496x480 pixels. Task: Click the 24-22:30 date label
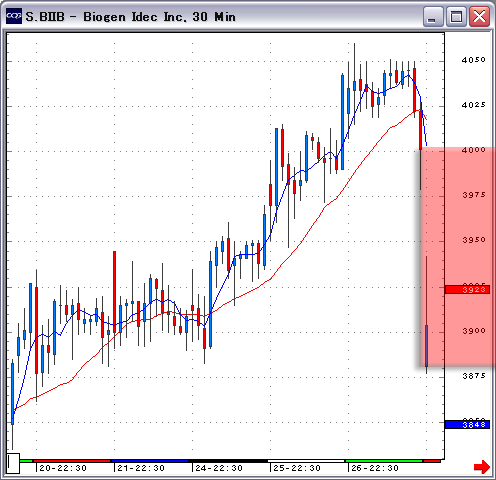coord(219,468)
